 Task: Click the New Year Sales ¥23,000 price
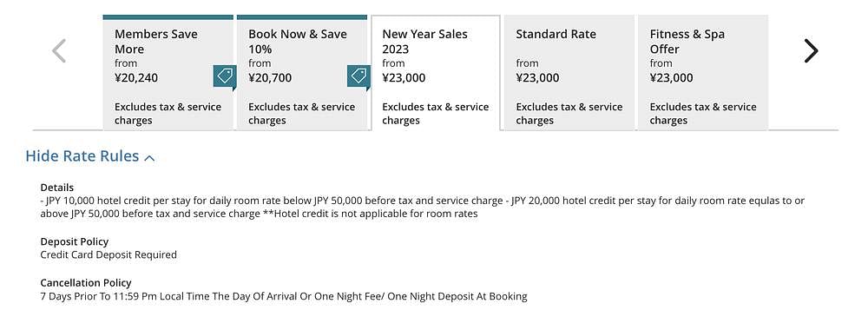click(404, 78)
